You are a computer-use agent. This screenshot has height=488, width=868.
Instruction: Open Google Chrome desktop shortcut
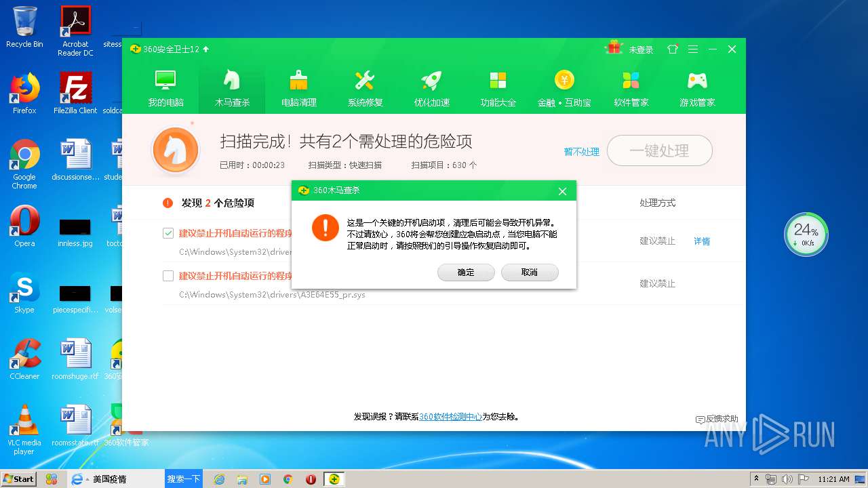(x=24, y=164)
